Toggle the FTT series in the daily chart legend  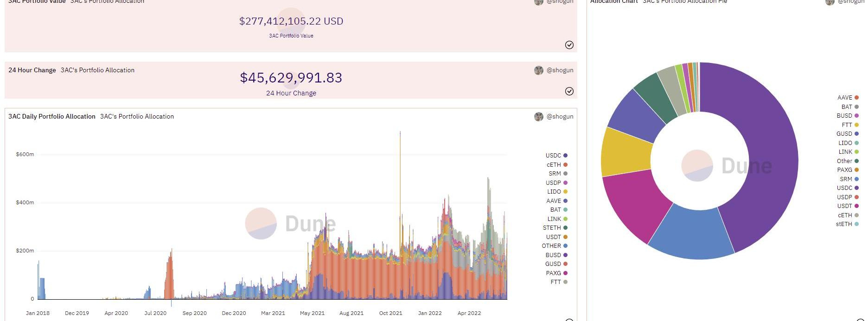click(559, 282)
